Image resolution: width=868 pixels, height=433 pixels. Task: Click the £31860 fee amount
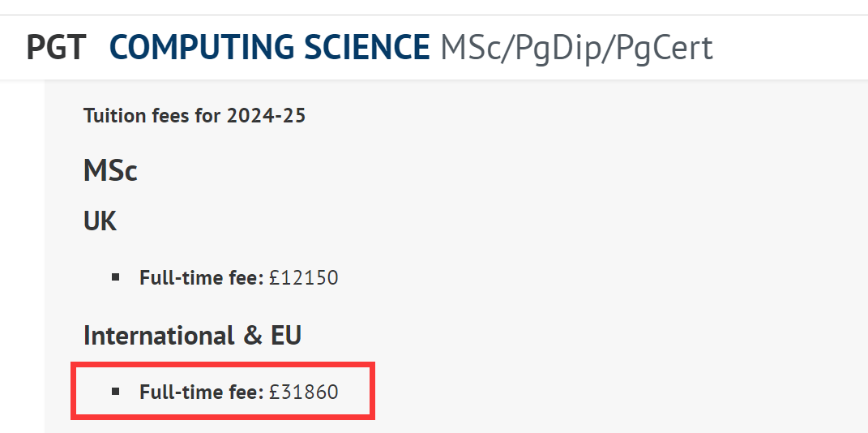click(304, 392)
